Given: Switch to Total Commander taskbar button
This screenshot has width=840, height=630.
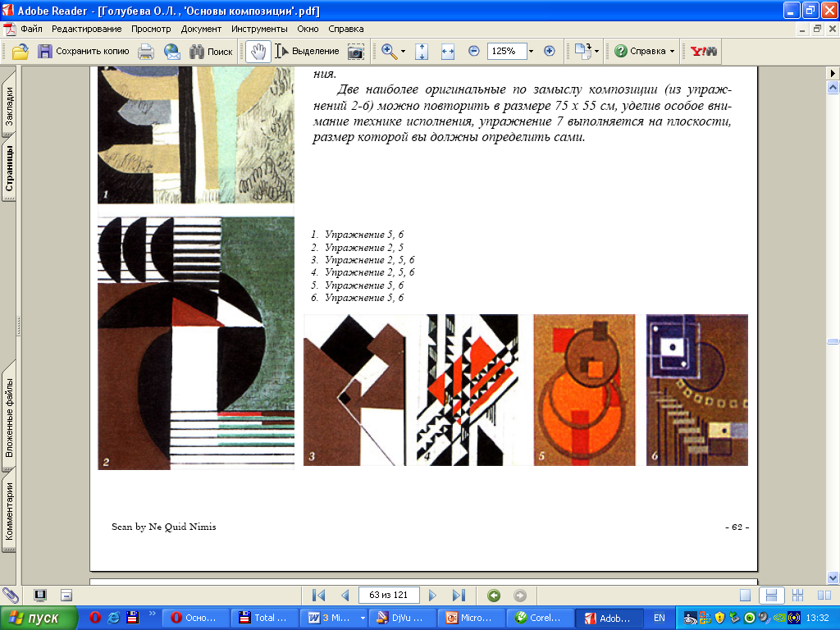Looking at the screenshot, I should pyautogui.click(x=263, y=618).
